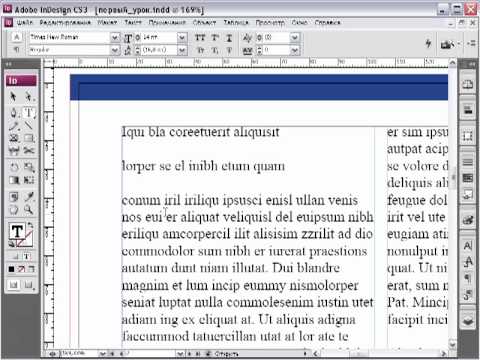This screenshot has height=360, width=480.
Task: Click the Quick Apply lightning icon
Action: coord(428,43)
